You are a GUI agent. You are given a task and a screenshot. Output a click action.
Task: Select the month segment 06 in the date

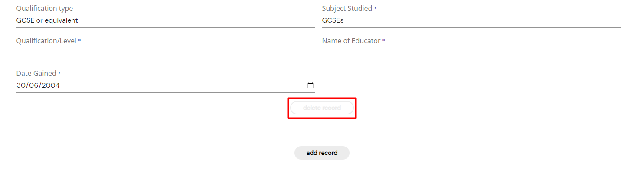[33, 85]
